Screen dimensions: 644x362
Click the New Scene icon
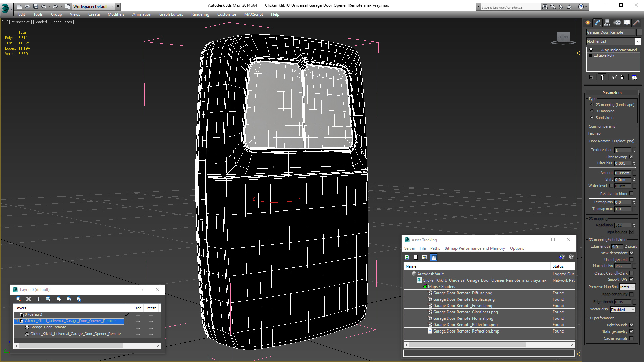[x=19, y=6]
